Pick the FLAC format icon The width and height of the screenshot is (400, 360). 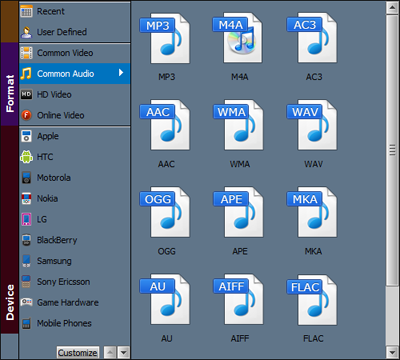pyautogui.click(x=312, y=300)
